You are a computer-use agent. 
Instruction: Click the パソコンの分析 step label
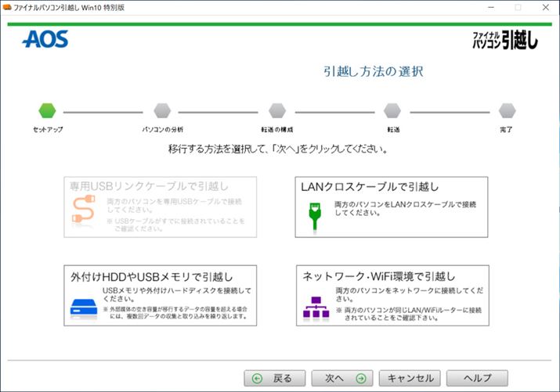pos(162,129)
